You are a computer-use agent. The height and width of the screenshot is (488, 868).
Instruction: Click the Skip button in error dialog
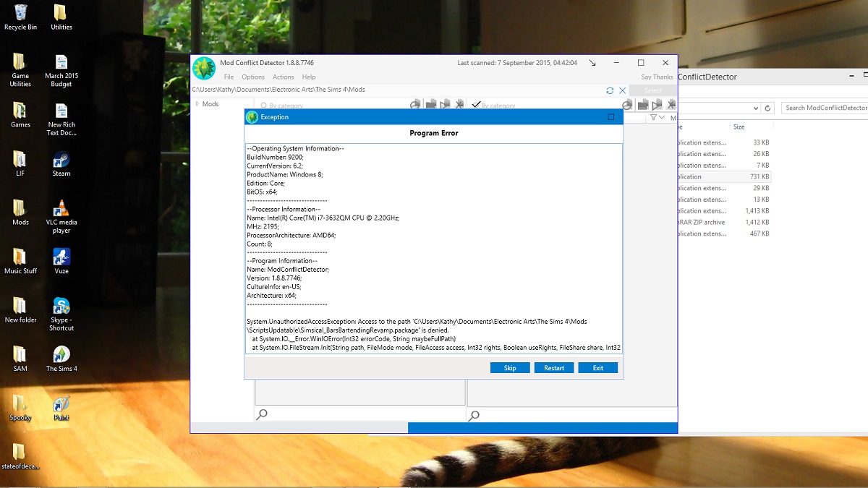(510, 368)
